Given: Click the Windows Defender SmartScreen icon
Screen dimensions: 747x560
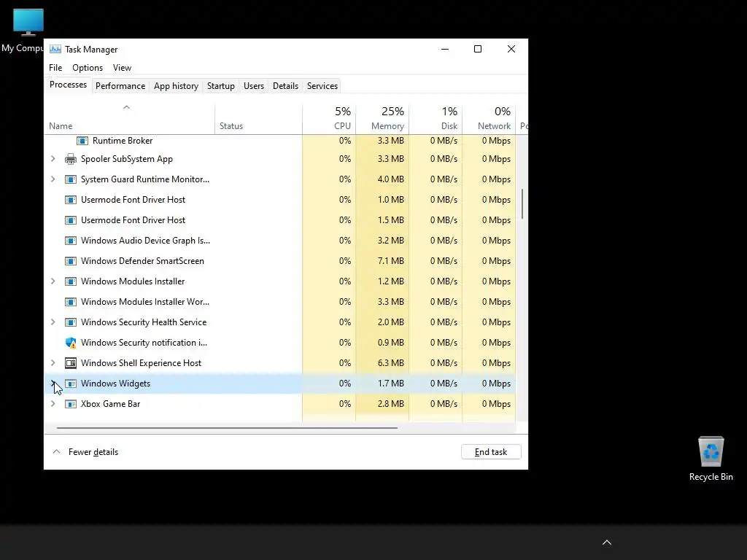Looking at the screenshot, I should pyautogui.click(x=71, y=262).
